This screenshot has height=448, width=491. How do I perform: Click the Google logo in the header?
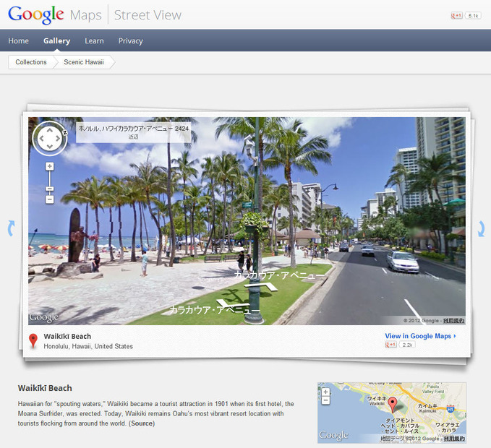click(x=35, y=14)
